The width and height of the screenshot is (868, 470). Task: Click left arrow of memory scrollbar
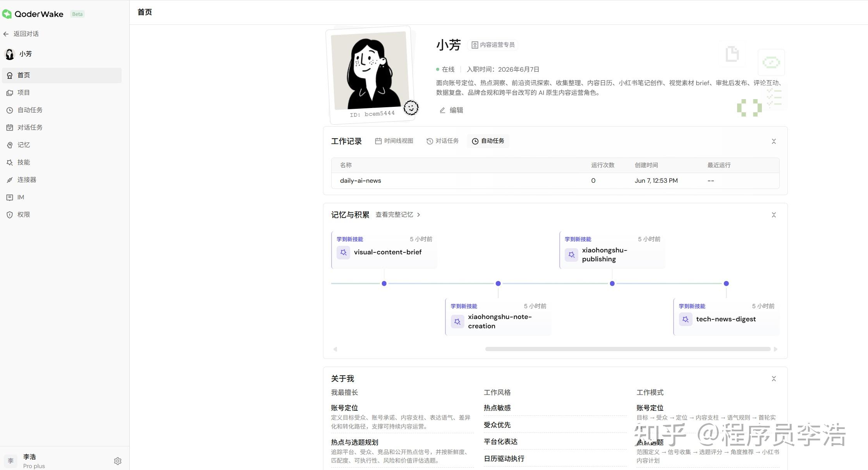pos(335,349)
